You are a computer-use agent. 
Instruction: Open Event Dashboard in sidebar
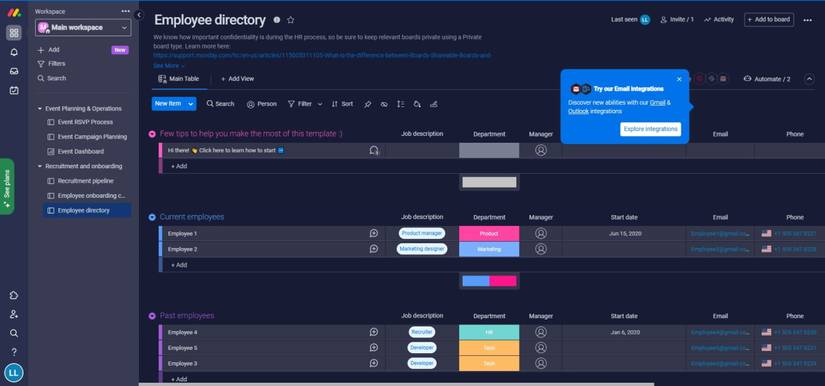81,151
